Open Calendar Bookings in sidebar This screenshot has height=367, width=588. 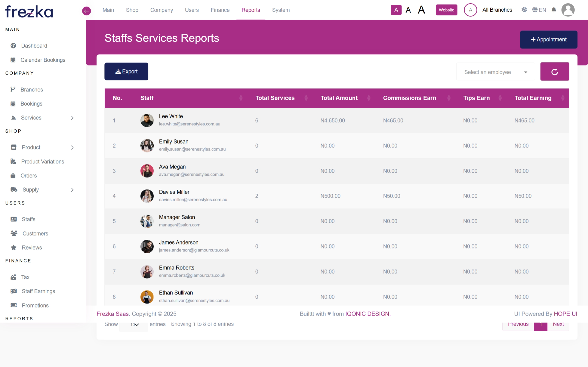(x=43, y=60)
